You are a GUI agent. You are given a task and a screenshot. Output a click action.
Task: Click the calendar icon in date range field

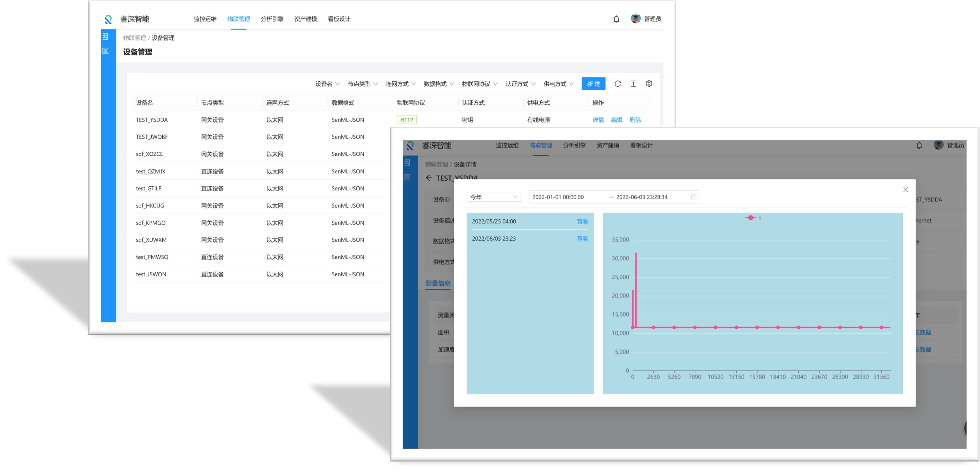click(693, 197)
